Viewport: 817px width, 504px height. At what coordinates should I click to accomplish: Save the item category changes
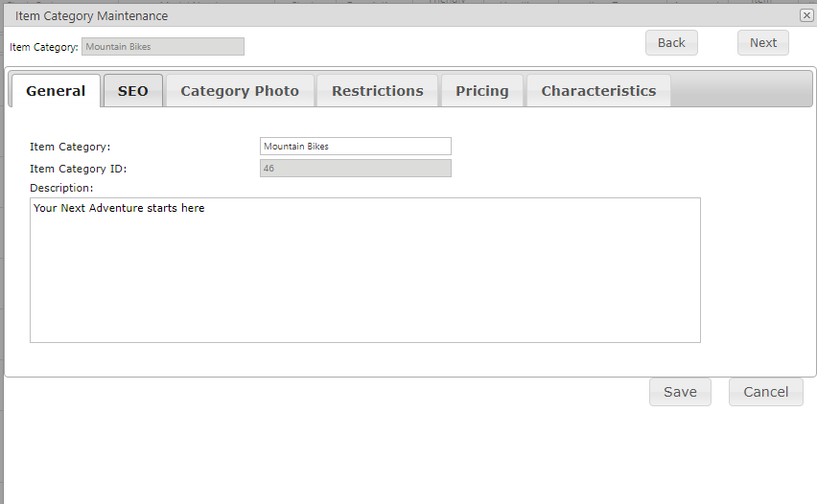pos(680,392)
